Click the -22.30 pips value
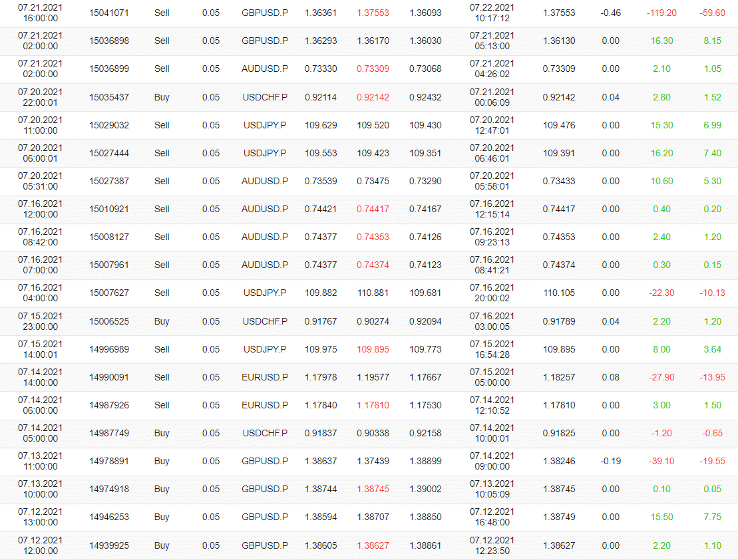Viewport: 738px width, 560px height. pos(661,293)
